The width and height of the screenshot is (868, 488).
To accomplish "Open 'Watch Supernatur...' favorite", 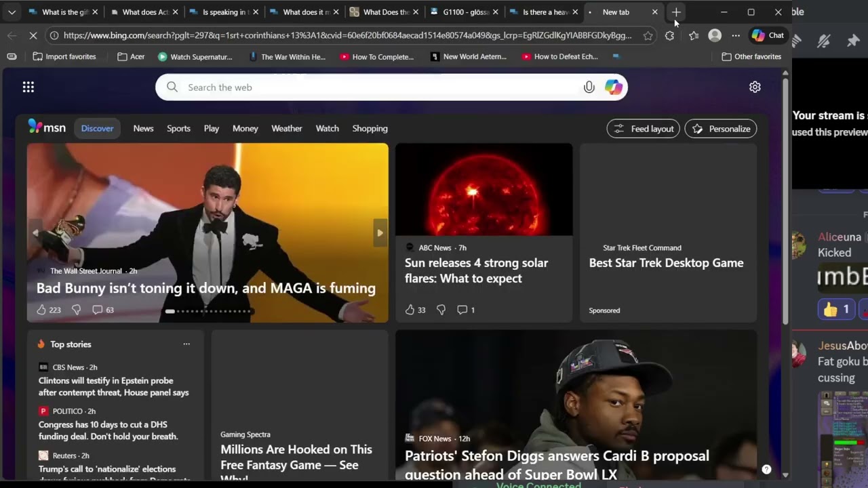I will tap(195, 57).
